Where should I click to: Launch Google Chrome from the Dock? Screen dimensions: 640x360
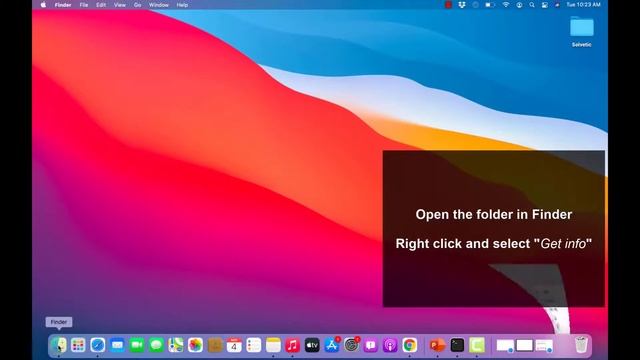pyautogui.click(x=410, y=345)
